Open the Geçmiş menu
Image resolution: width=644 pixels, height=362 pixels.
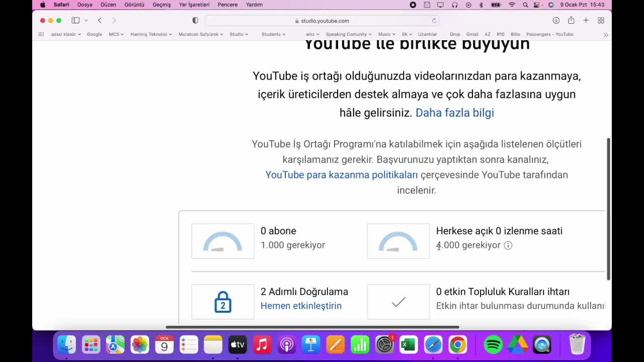162,5
